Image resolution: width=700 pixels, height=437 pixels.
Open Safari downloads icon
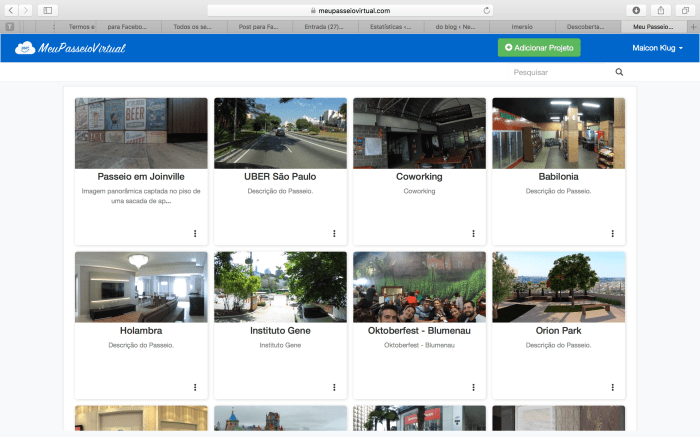click(x=636, y=10)
